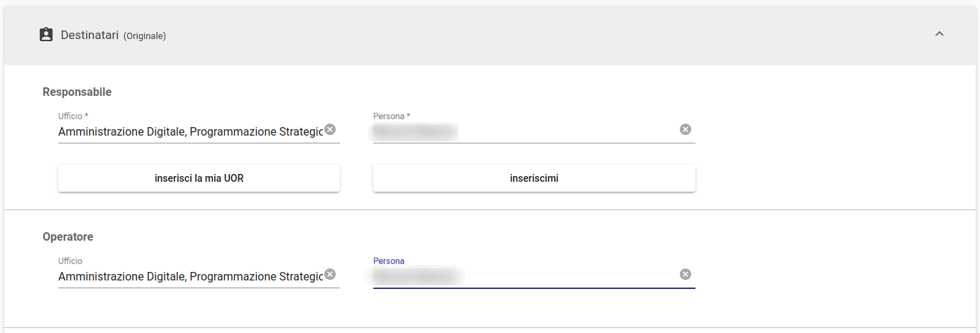
Task: Click the 'inseriscimi' button
Action: tap(534, 178)
